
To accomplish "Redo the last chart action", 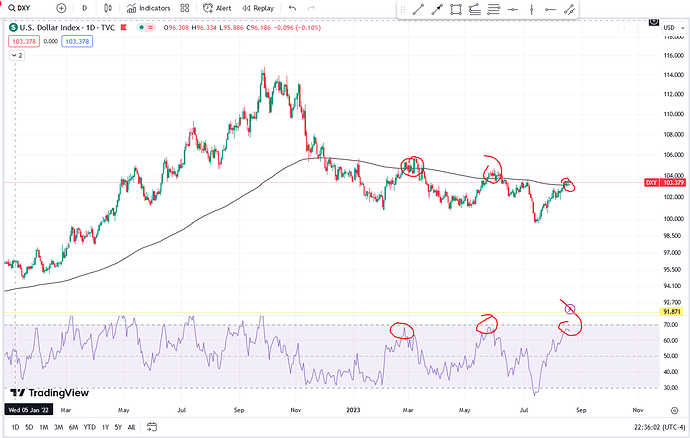I will point(311,8).
